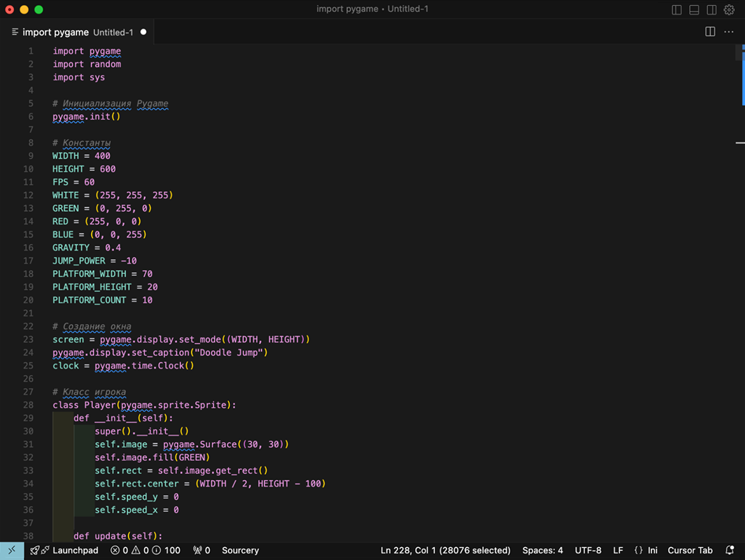Image resolution: width=745 pixels, height=560 pixels.
Task: Change end of line sequence LF
Action: pos(618,550)
